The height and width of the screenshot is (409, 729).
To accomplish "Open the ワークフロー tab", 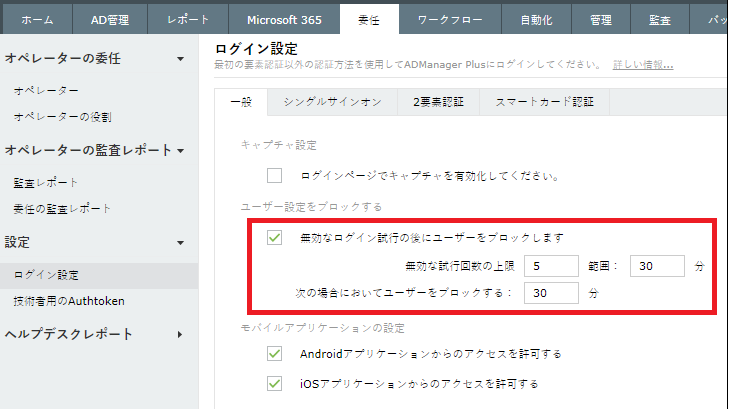I will point(450,20).
